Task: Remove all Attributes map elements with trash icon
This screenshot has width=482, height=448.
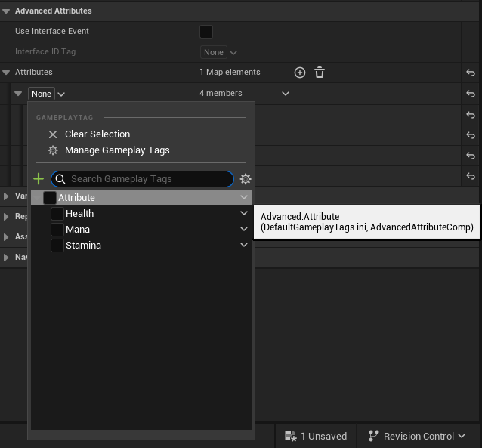Action: click(x=320, y=73)
